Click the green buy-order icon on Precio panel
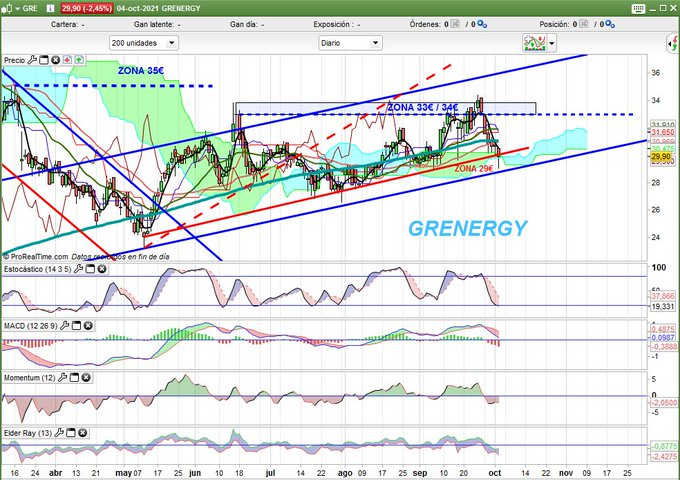Screen dimensions: 680x480 pos(79,60)
